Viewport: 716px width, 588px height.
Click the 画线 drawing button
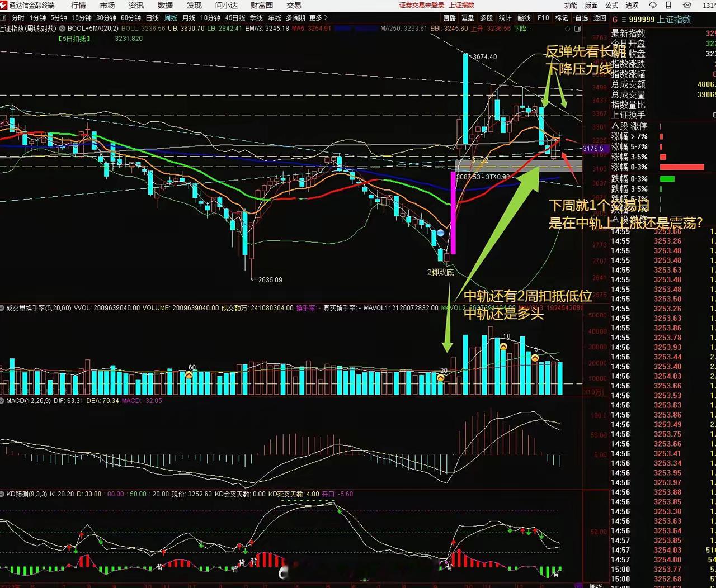coord(524,18)
